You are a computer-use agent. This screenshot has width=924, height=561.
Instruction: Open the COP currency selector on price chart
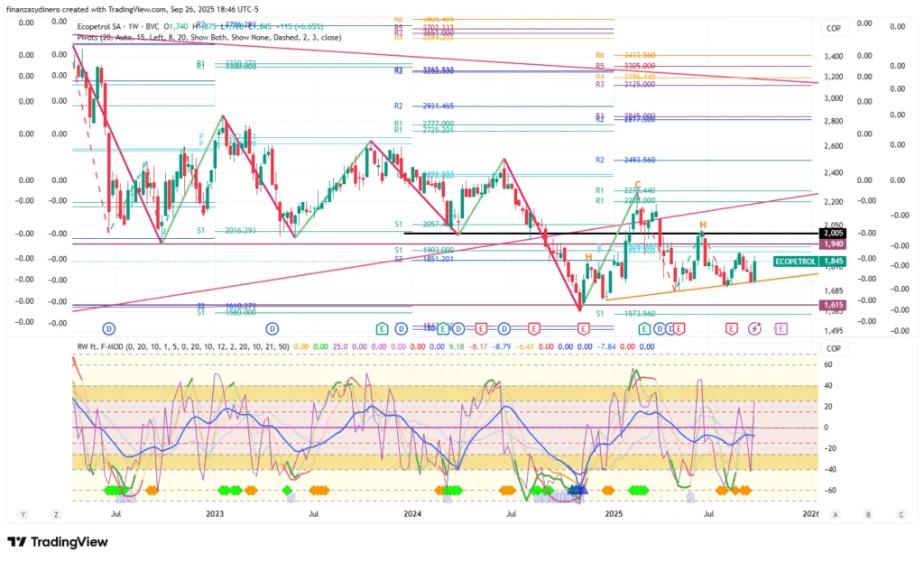tap(834, 28)
